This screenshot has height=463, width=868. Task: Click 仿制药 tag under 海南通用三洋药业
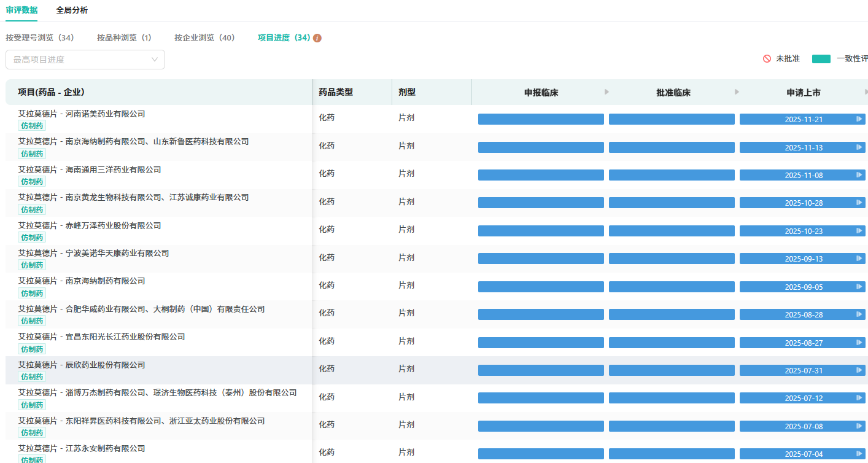point(32,182)
